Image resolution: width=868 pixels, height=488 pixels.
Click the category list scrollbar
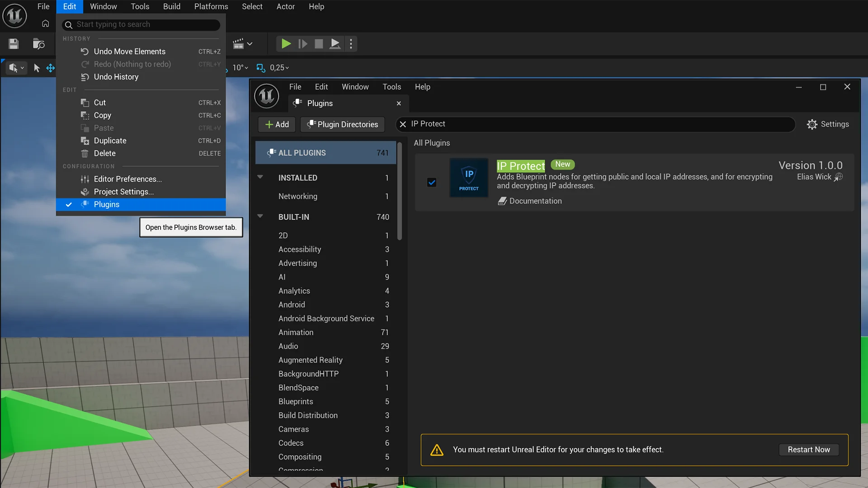399,191
